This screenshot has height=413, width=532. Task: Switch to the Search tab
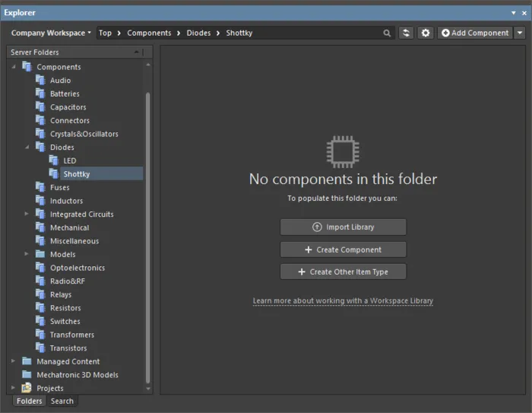62,401
